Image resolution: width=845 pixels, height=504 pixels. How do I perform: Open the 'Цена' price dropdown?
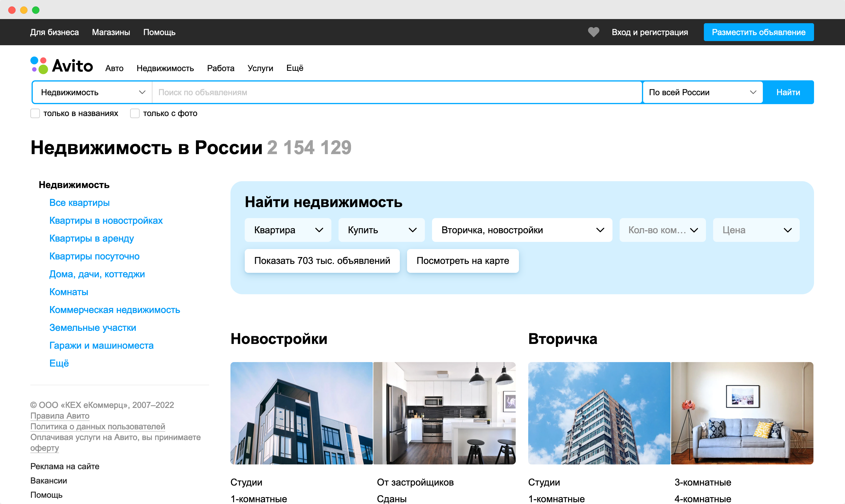tap(756, 230)
